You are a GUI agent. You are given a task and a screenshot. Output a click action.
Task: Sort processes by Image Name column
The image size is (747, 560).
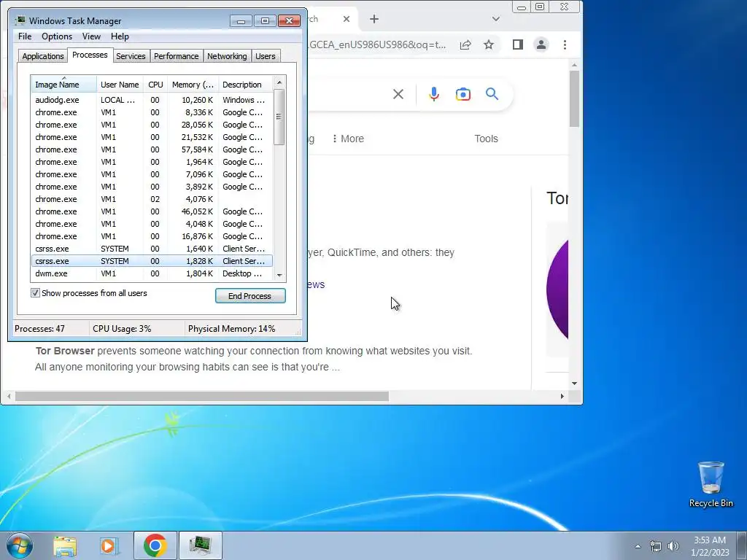64,85
